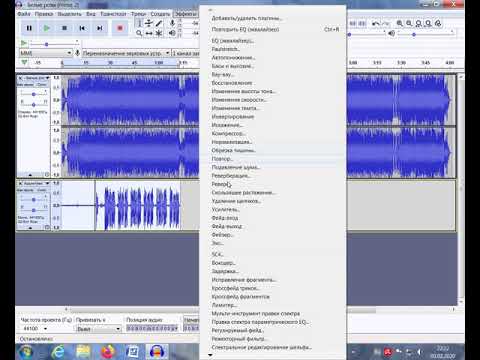Open the Файл menu

[24, 14]
